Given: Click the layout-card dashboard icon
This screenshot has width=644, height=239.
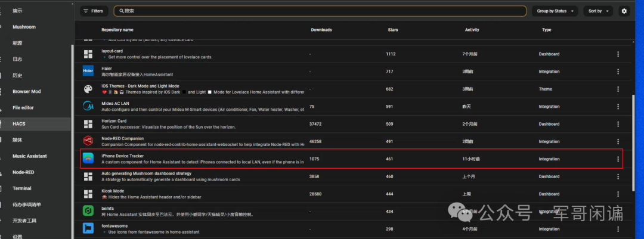Looking at the screenshot, I should pyautogui.click(x=88, y=54).
